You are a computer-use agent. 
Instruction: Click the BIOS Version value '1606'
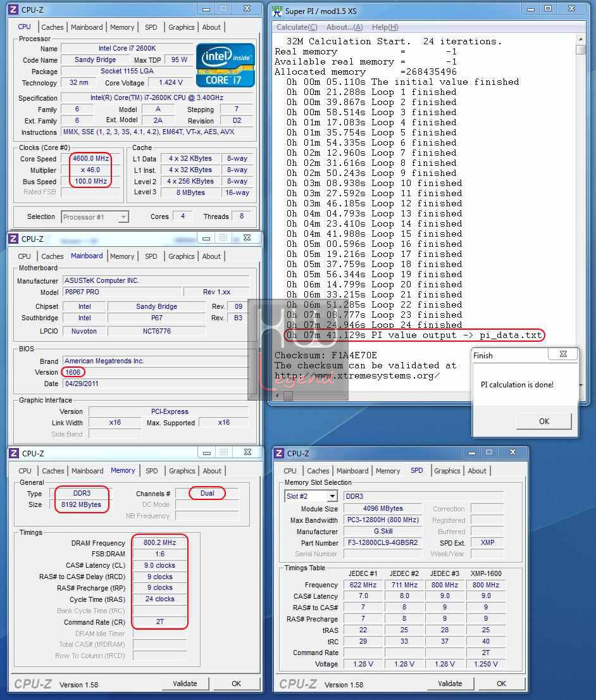click(x=73, y=372)
